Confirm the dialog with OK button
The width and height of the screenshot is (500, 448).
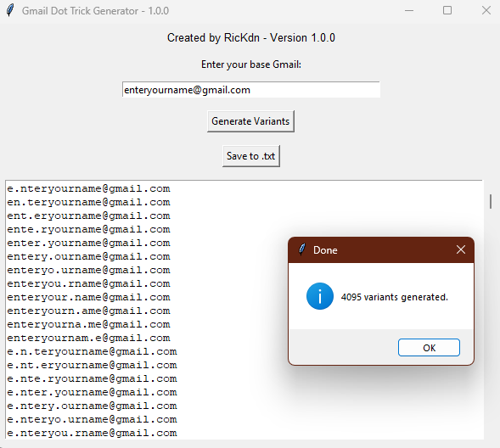[429, 348]
